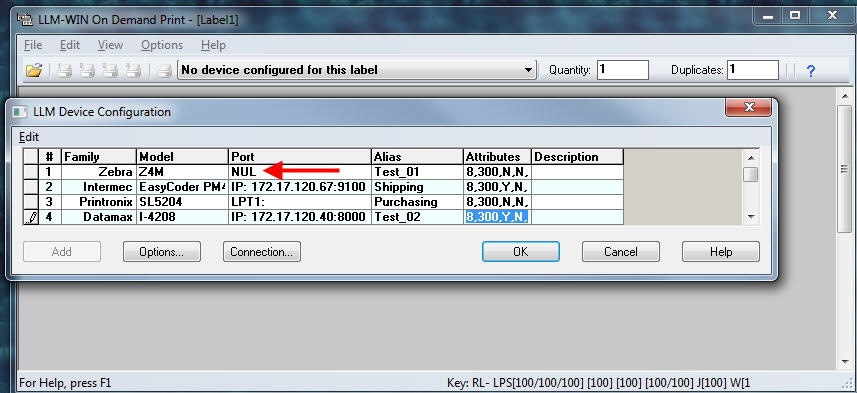Click the dialog's Help button
Viewport: 857px width, 393px height.
[721, 251]
